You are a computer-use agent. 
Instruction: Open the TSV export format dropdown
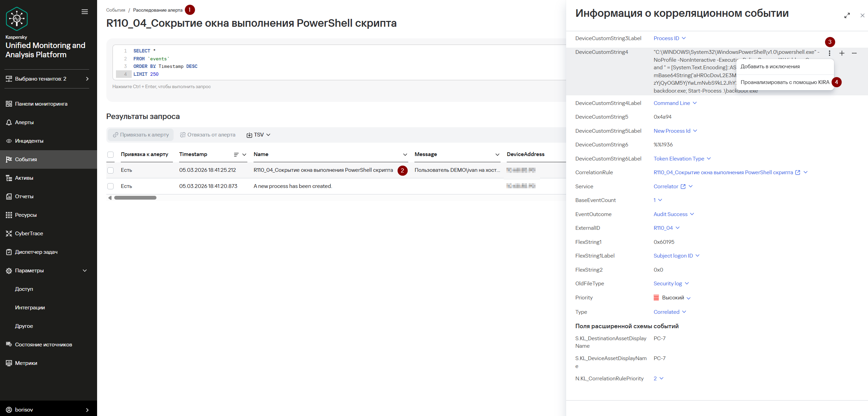pos(268,135)
